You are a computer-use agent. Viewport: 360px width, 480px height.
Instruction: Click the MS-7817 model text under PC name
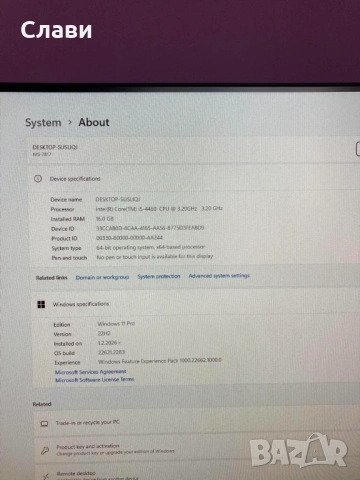[42, 154]
